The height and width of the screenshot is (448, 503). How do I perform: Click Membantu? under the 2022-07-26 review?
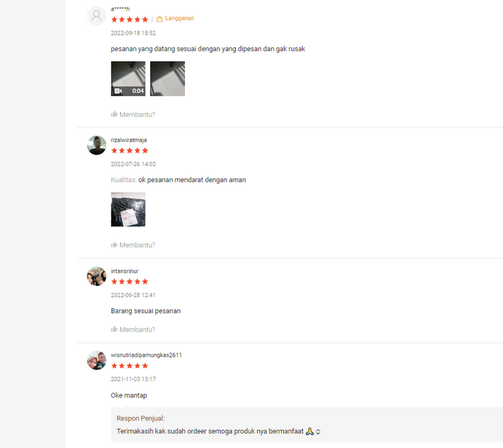pyautogui.click(x=137, y=245)
